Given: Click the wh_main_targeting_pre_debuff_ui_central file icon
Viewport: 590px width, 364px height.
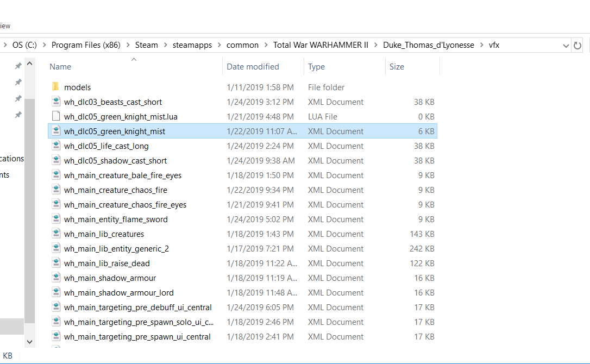Looking at the screenshot, I should (56, 307).
